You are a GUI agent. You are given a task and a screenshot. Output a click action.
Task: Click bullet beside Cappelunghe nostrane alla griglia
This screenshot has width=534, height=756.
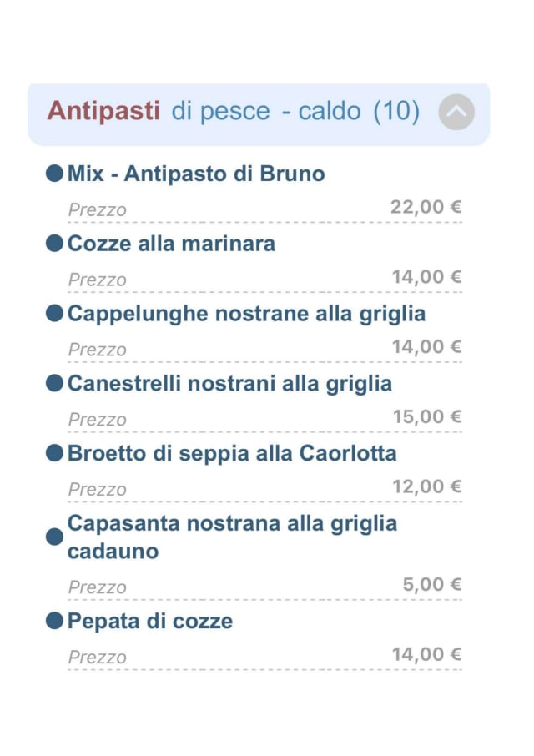[x=55, y=314]
